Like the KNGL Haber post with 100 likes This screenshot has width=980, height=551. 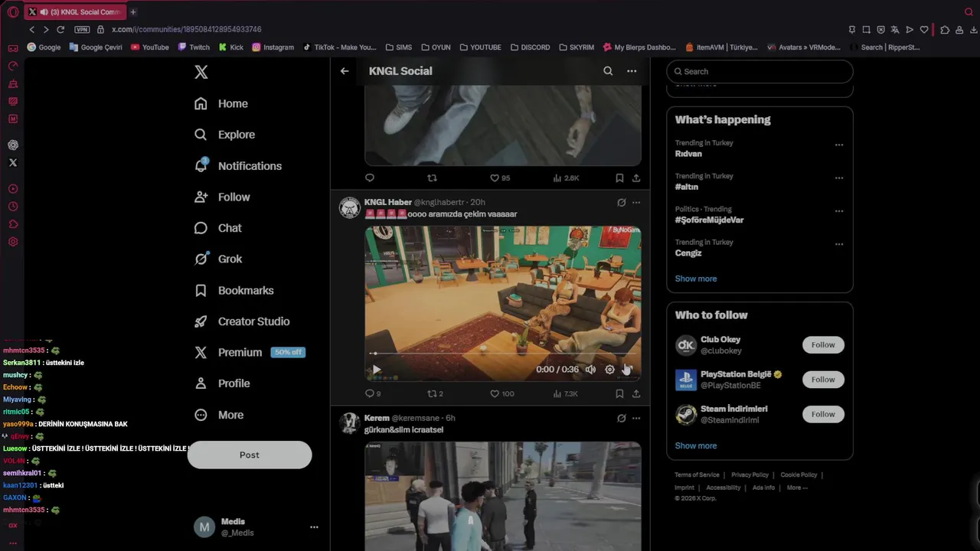tap(502, 393)
